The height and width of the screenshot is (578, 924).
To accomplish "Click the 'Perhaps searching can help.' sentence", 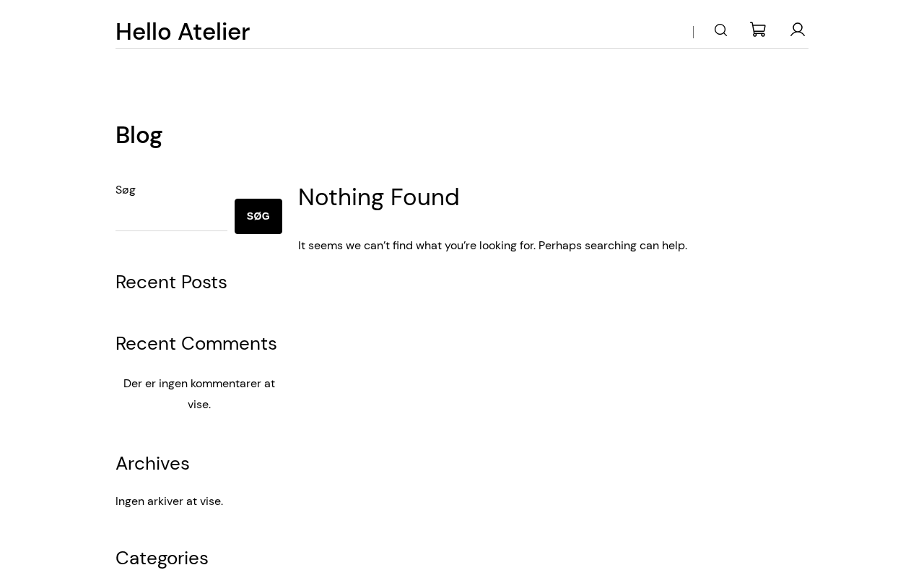I will (613, 246).
